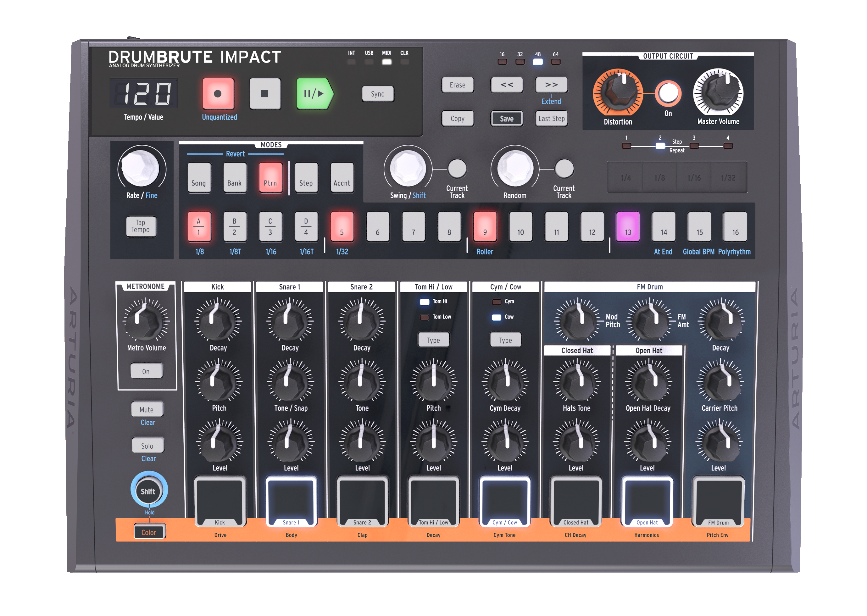
Task: Click the Save button
Action: tap(506, 118)
